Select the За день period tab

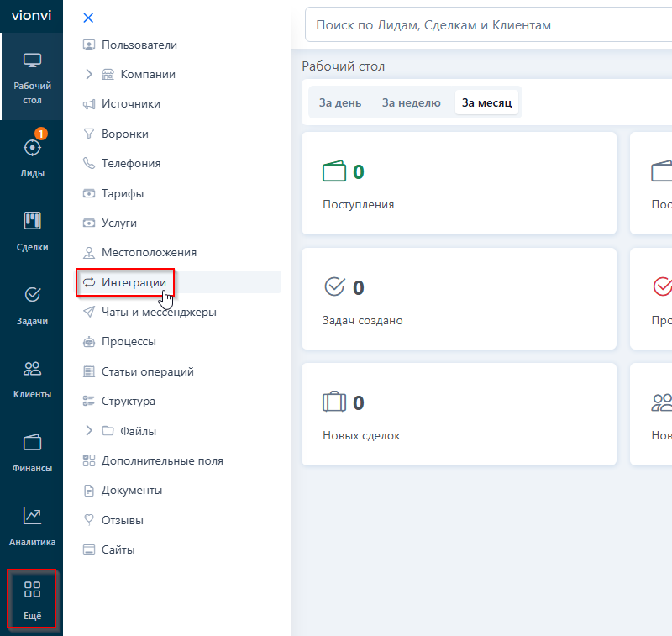340,102
